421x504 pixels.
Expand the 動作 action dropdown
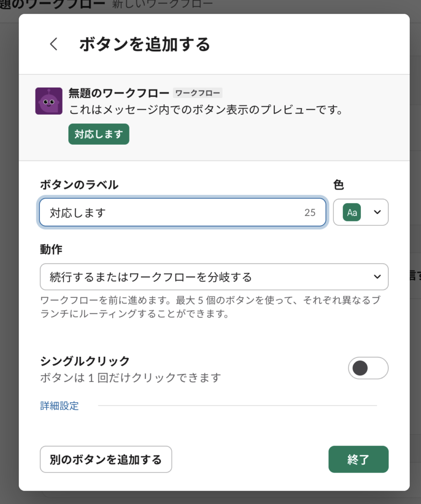pos(214,277)
